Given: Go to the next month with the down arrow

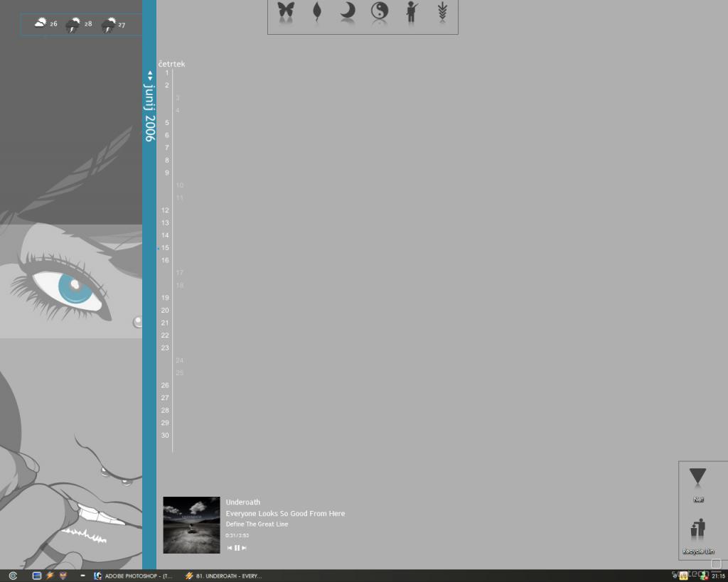Looking at the screenshot, I should (x=150, y=78).
